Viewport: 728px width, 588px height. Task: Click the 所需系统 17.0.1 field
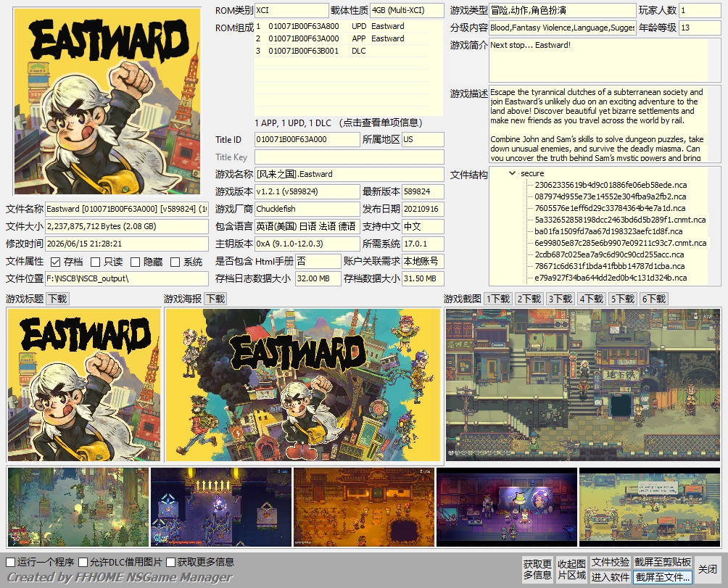[423, 244]
